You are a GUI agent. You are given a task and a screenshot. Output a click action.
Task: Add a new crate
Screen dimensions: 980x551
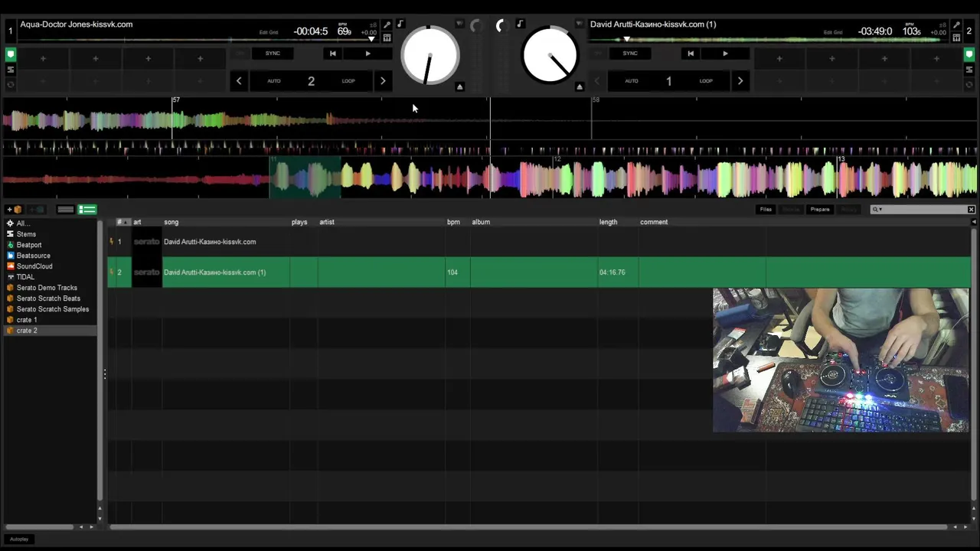coord(14,210)
